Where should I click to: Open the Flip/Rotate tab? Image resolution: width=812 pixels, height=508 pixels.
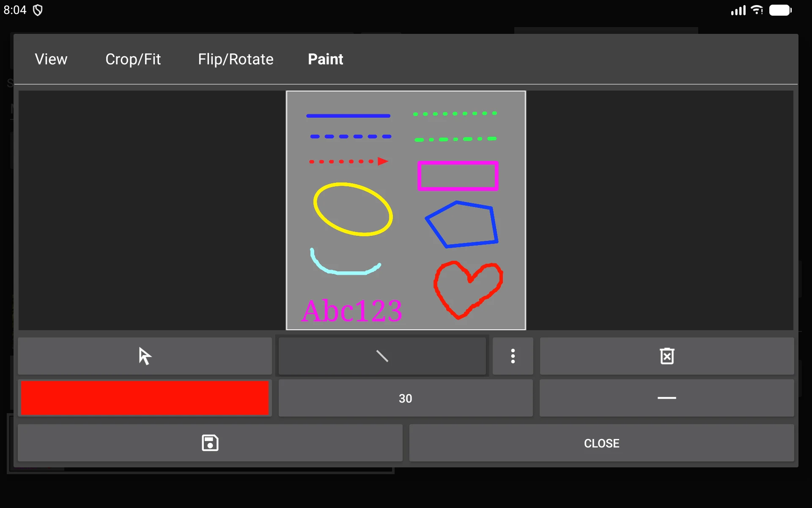(236, 59)
